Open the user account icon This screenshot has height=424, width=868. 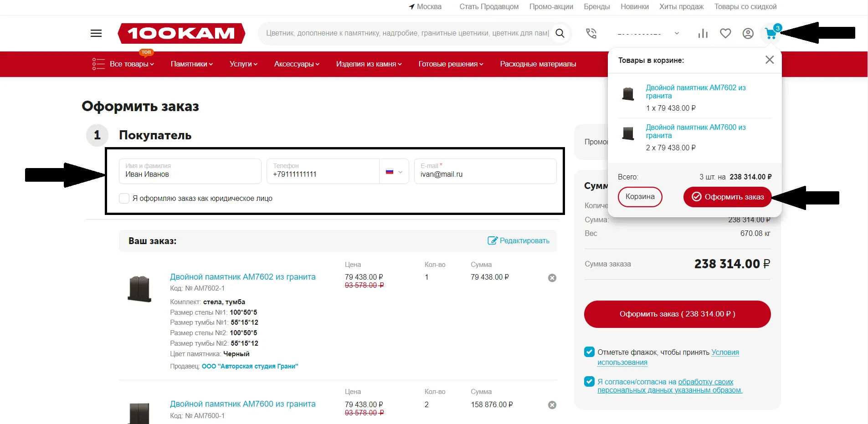(748, 33)
